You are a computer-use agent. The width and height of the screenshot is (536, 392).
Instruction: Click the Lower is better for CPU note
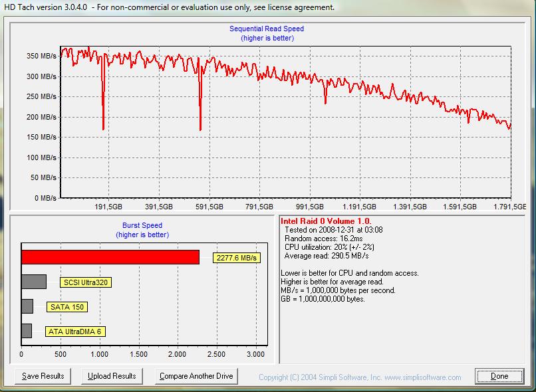tap(350, 273)
